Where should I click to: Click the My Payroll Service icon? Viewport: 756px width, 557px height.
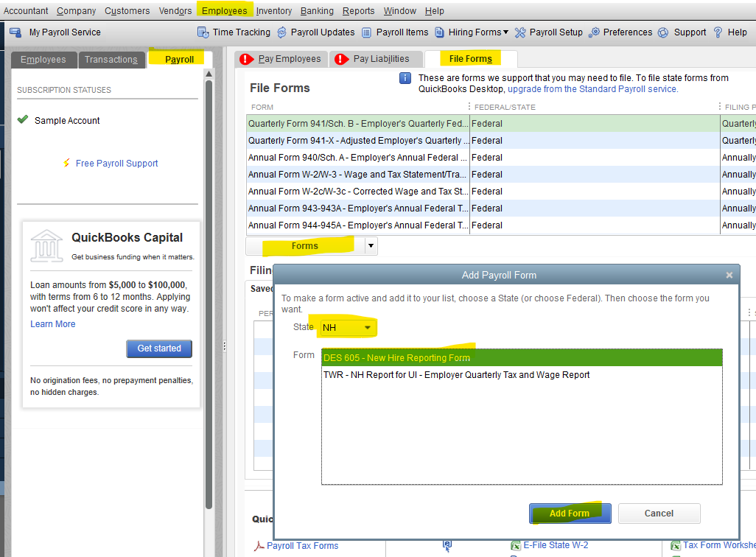[x=15, y=32]
